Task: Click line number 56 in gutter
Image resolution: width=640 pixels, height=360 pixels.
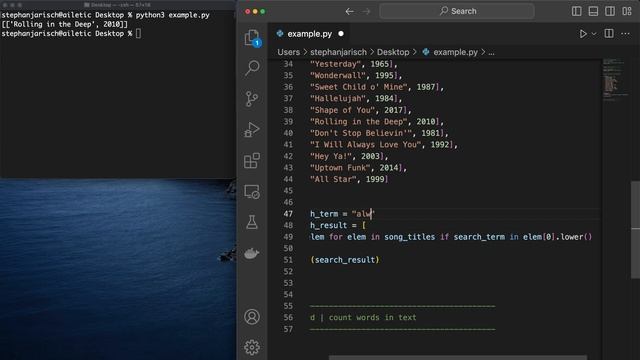Action: click(x=288, y=318)
